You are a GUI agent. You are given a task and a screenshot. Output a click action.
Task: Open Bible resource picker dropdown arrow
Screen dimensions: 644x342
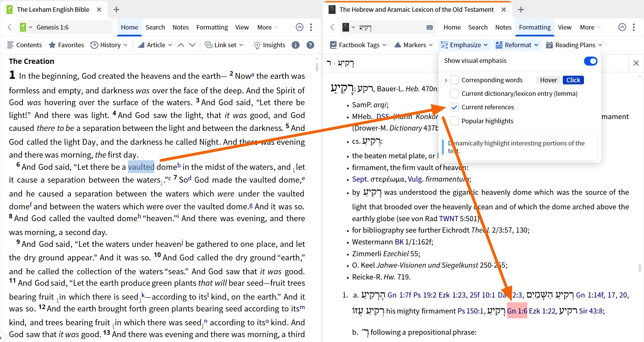tap(31, 27)
